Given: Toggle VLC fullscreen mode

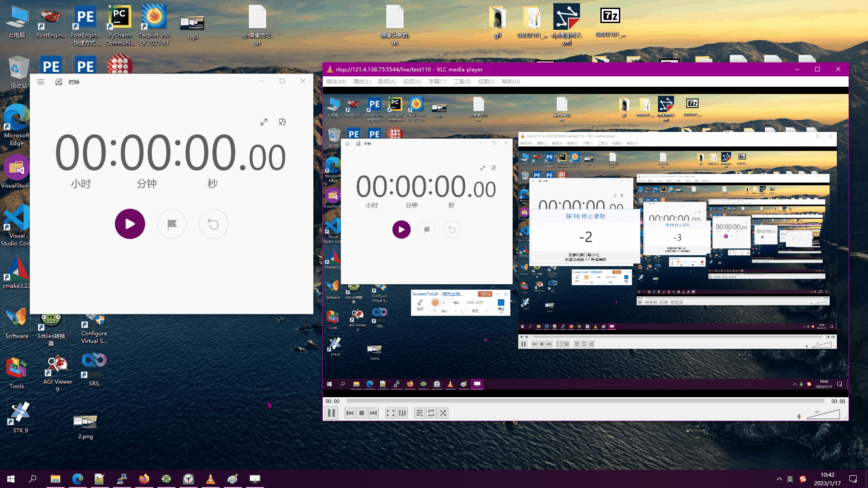Looking at the screenshot, I should [x=390, y=413].
